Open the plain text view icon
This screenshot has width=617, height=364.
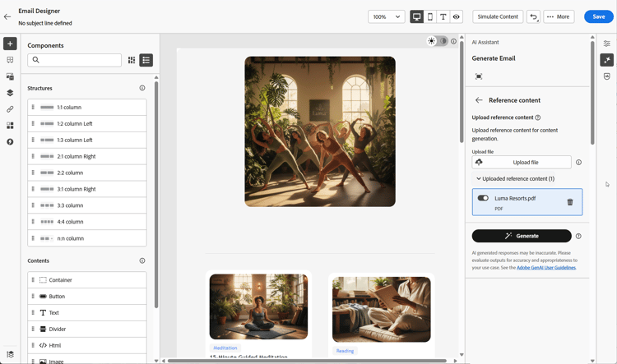[x=443, y=16]
